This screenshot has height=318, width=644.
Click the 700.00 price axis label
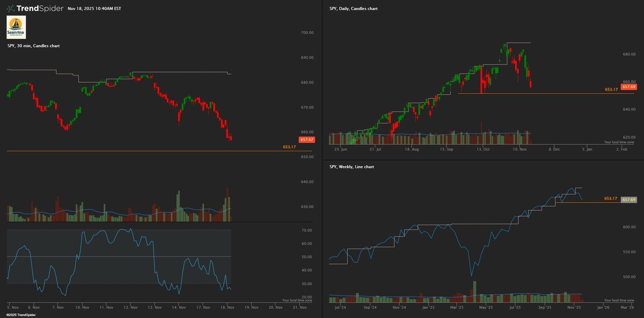307,33
